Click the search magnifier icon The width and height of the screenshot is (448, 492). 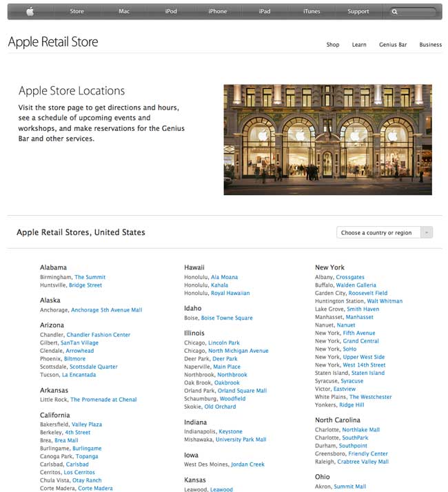pos(395,12)
